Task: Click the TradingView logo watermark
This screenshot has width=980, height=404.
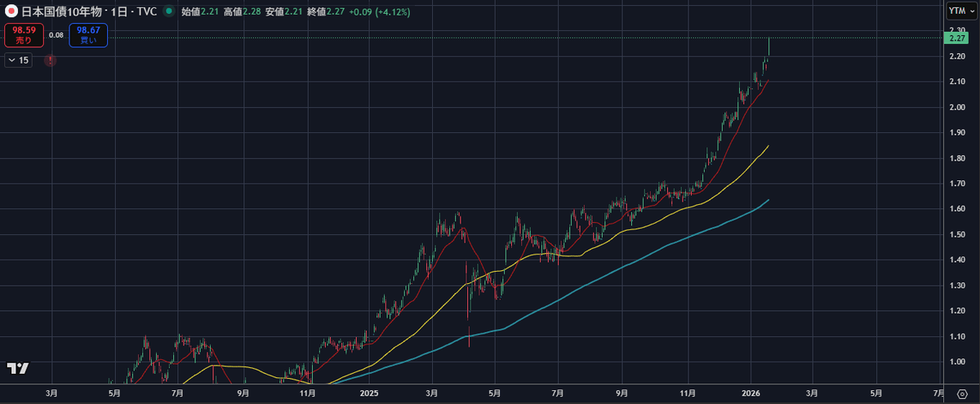Action: (x=17, y=368)
